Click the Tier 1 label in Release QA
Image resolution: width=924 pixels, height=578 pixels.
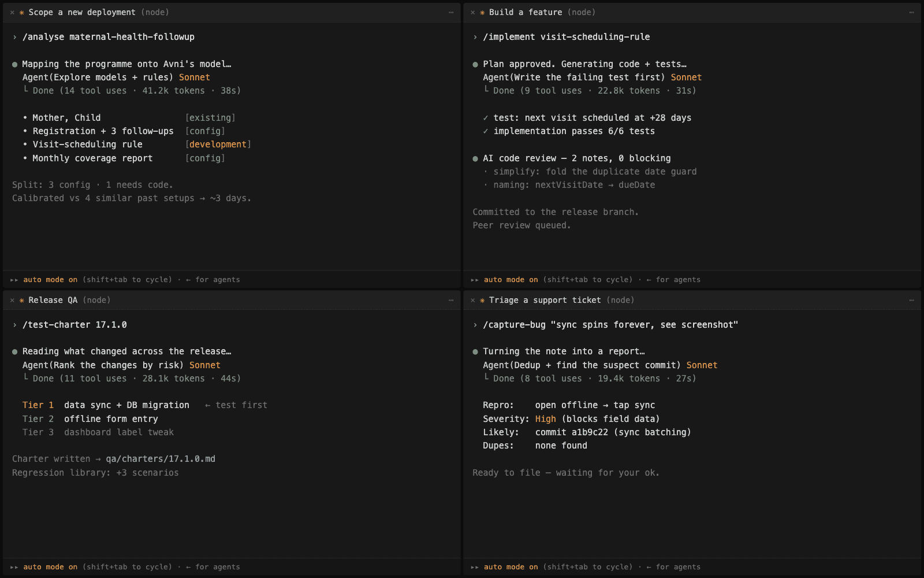(x=38, y=405)
